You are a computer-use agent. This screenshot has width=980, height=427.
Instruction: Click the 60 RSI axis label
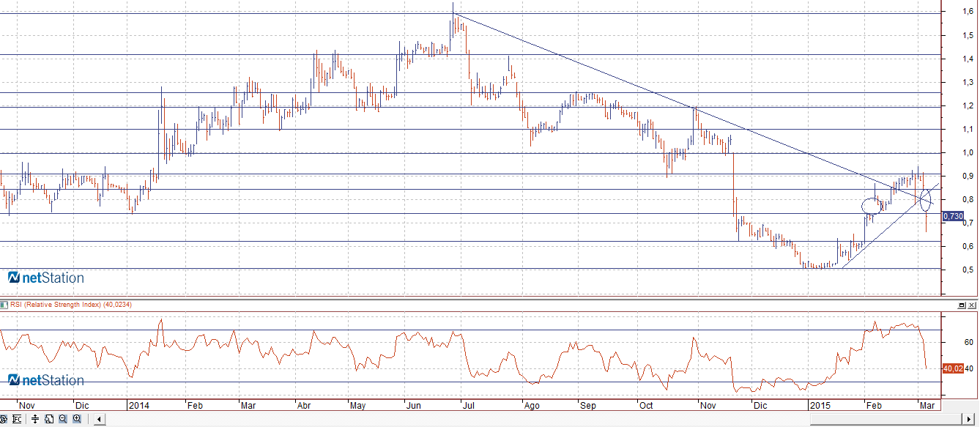(x=968, y=342)
